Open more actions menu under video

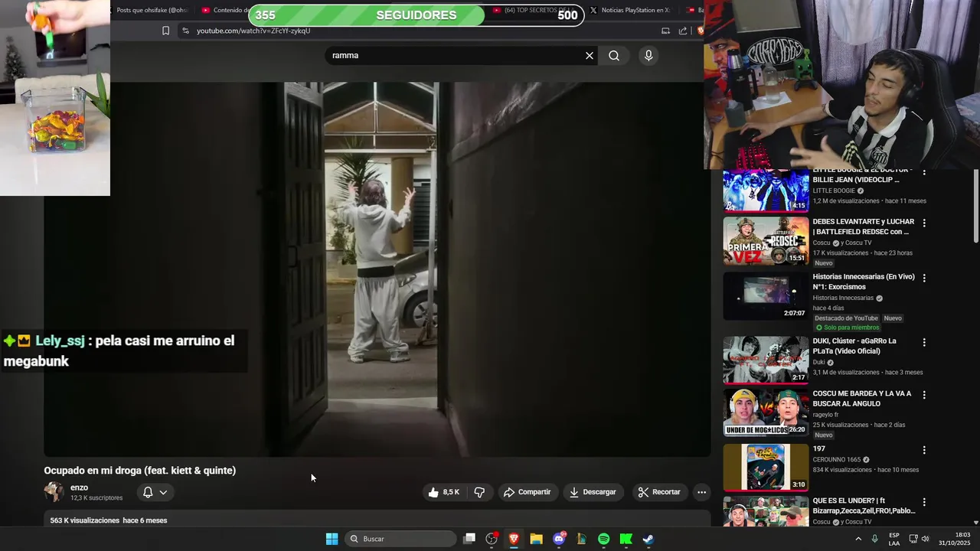click(701, 492)
